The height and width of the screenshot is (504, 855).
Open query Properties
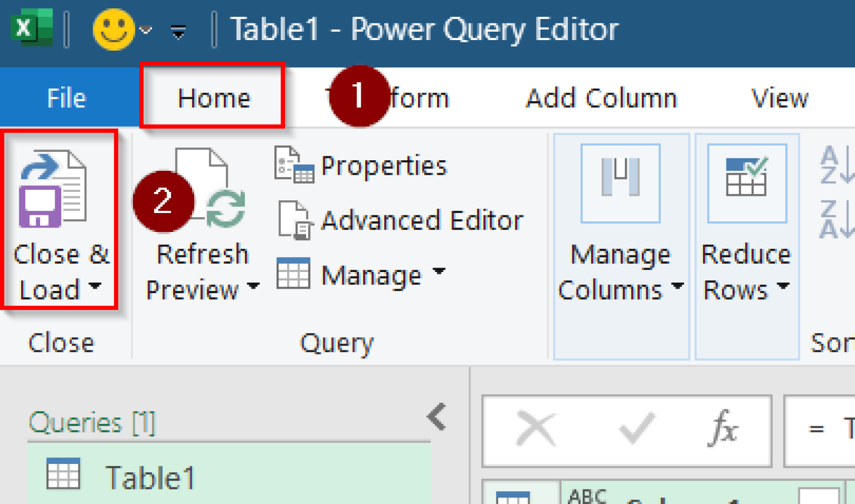click(x=362, y=166)
